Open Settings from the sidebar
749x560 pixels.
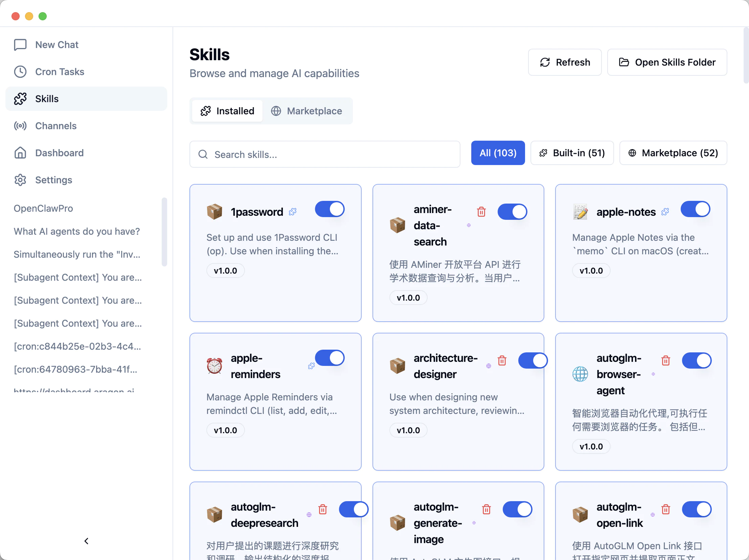click(x=53, y=180)
